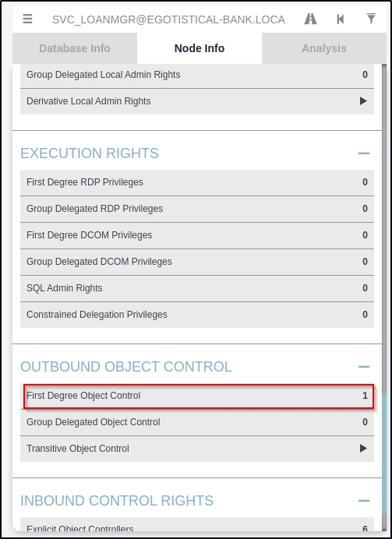Switch to Database Info tab
The height and width of the screenshot is (539, 392).
coord(75,48)
